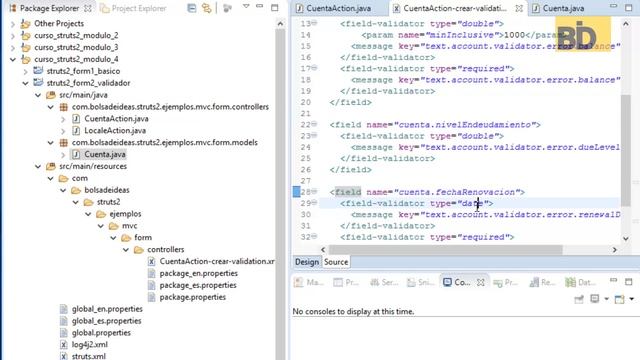Collapse struts2_form2_validador project
Screen dimensions: 640x360
(x=25, y=83)
